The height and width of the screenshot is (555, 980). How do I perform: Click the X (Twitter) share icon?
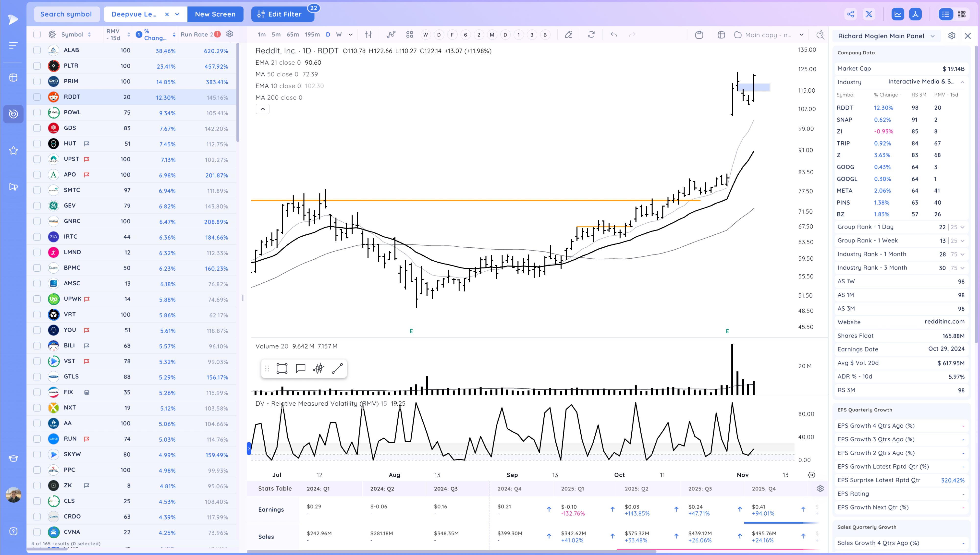[x=869, y=14]
